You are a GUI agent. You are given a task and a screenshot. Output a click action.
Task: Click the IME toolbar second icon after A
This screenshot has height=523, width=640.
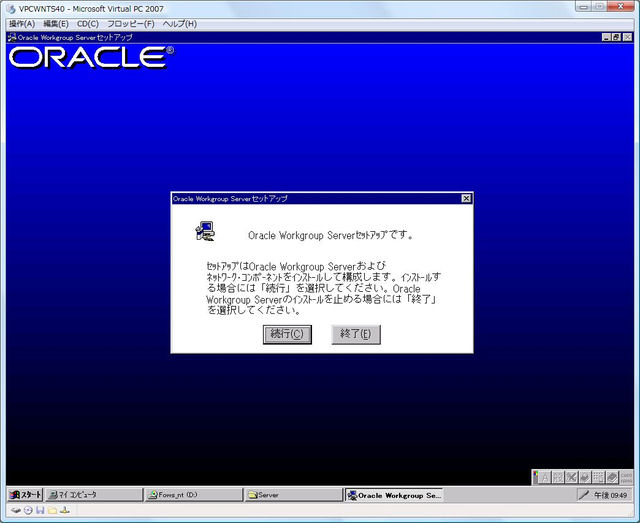[x=558, y=477]
